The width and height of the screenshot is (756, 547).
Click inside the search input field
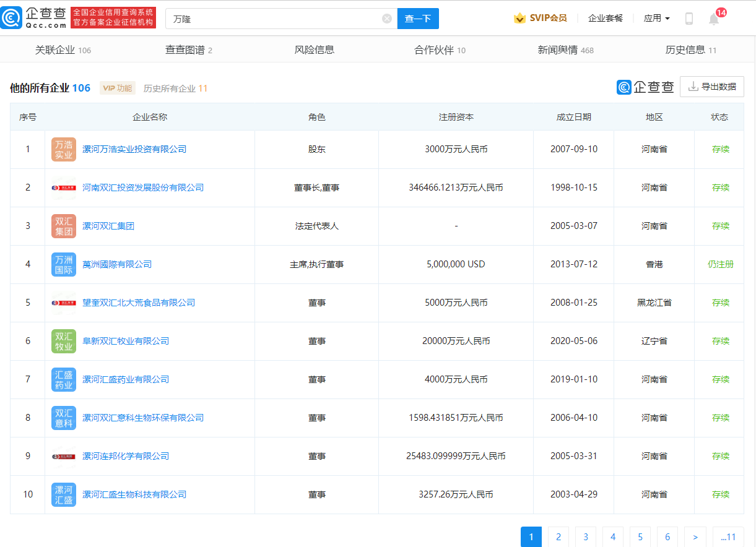click(266, 18)
